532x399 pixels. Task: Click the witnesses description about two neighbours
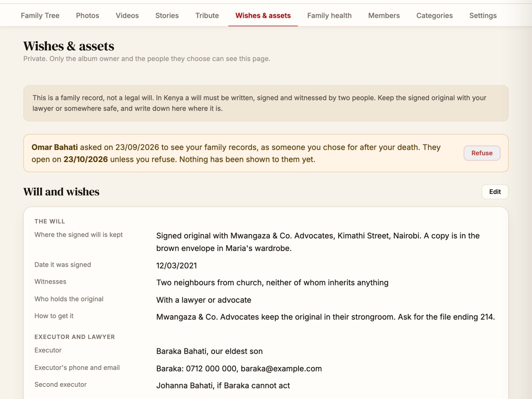[x=272, y=282]
